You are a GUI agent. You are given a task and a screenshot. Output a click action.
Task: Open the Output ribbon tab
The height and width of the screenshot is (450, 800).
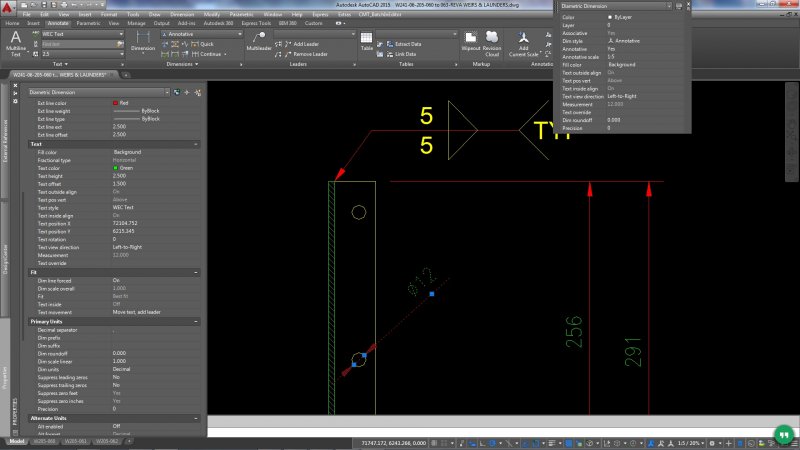tap(161, 23)
